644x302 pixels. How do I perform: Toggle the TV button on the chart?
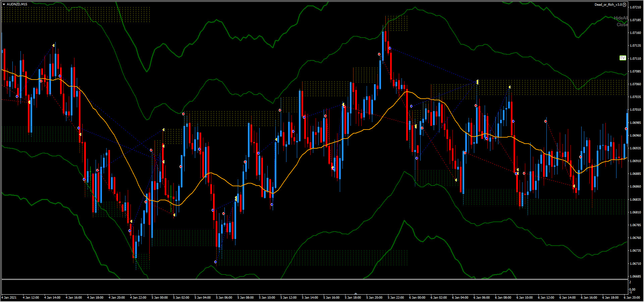point(623,58)
